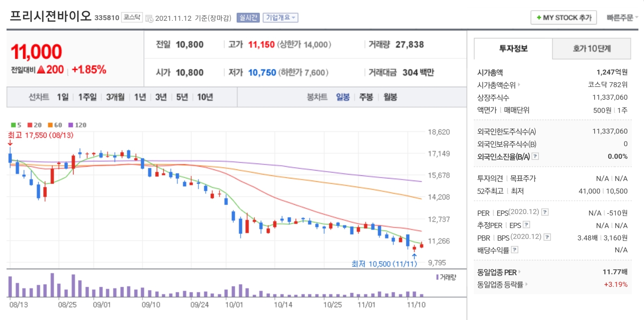Click the 11.77배 sector PER value
Image resolution: width=644 pixels, height=320 pixels.
[x=615, y=272]
